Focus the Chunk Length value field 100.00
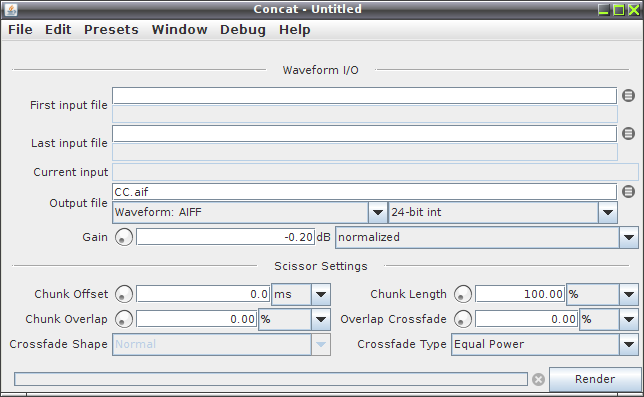The width and height of the screenshot is (644, 397). click(x=520, y=294)
